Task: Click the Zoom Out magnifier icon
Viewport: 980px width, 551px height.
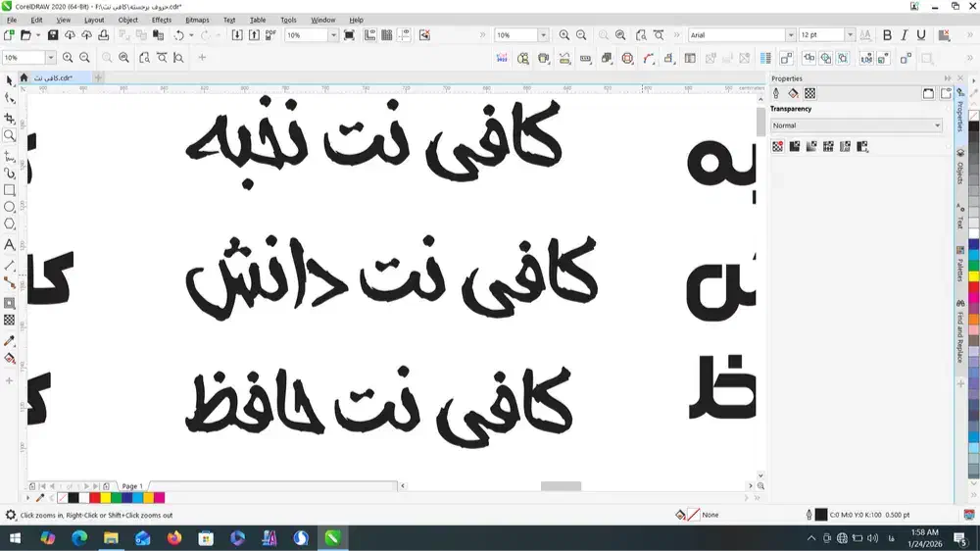Action: point(85,58)
